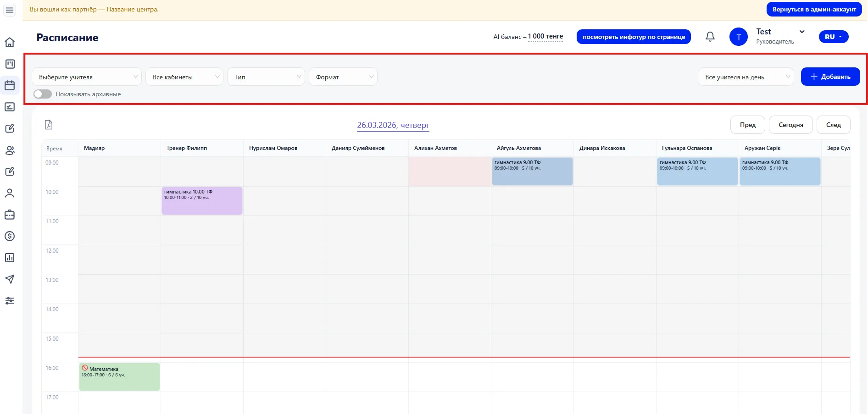Open Гульнара Оспанова гимнастика 9.00 lesson
The image size is (868, 414).
697,171
